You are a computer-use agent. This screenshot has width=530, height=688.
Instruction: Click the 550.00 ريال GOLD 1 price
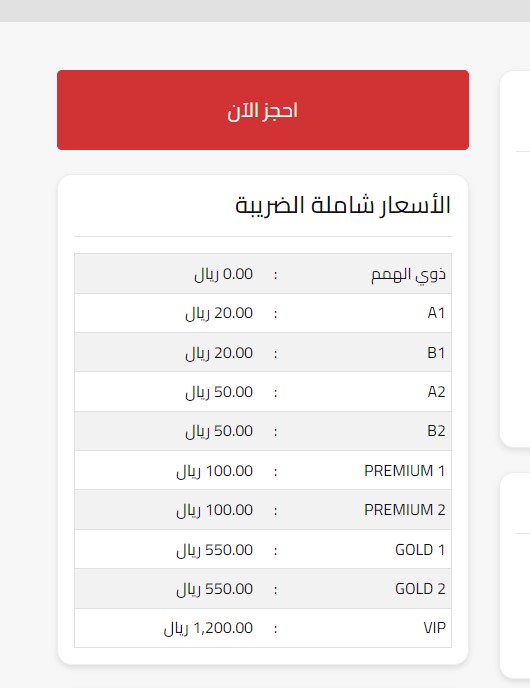pyautogui.click(x=215, y=550)
